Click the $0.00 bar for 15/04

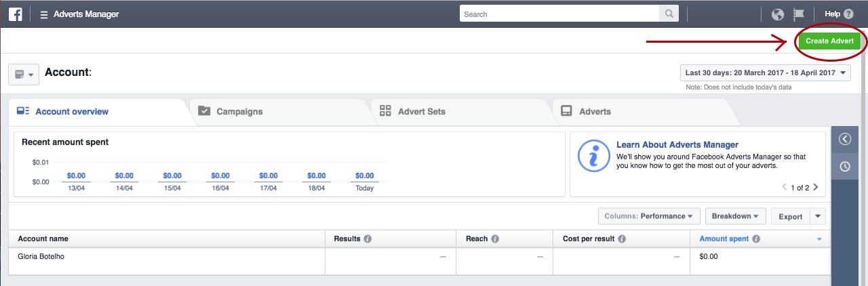tap(172, 176)
